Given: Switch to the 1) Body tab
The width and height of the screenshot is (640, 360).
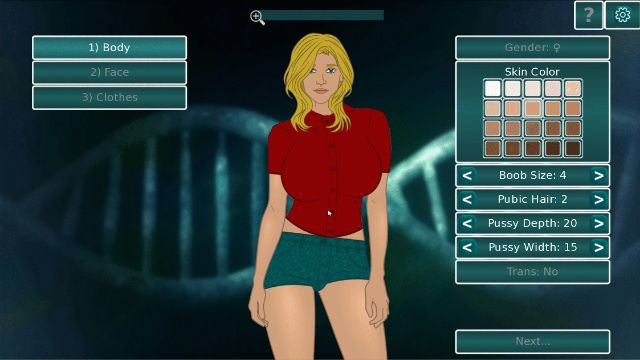Looking at the screenshot, I should click(x=109, y=48).
